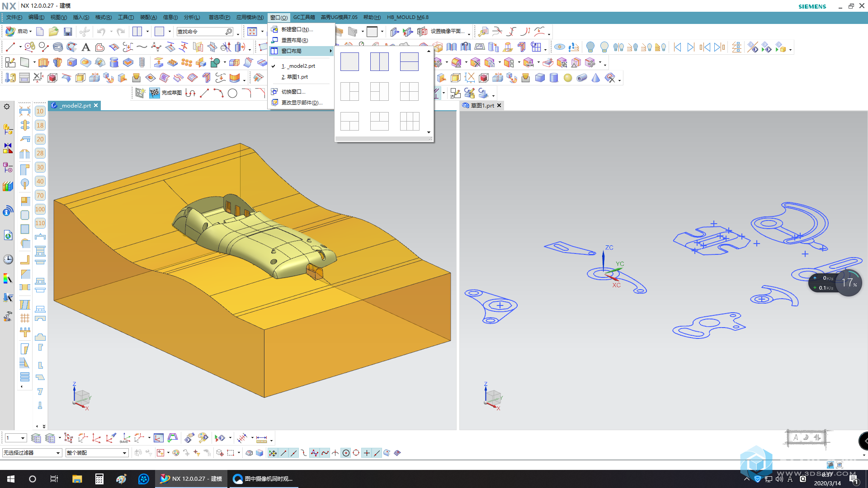
Task: Open the work layer '1' dropdown
Action: click(15, 438)
